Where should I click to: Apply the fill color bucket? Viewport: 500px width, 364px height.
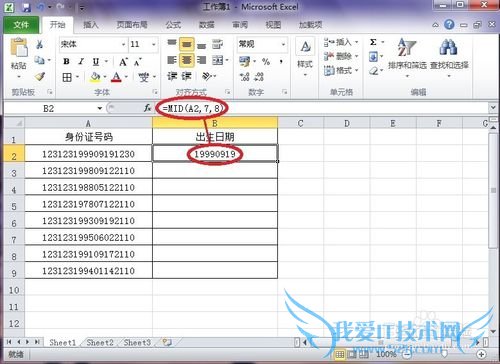pos(95,77)
